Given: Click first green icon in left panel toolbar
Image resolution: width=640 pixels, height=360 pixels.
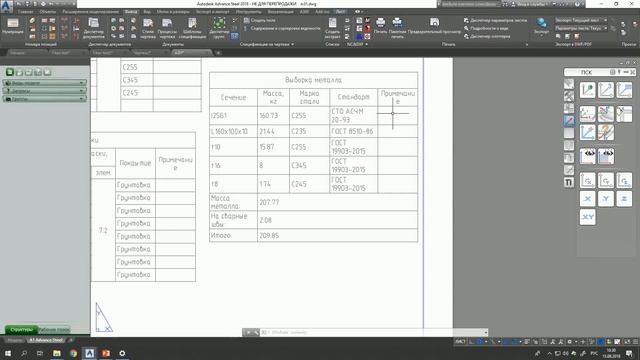Looking at the screenshot, I should pos(10,72).
